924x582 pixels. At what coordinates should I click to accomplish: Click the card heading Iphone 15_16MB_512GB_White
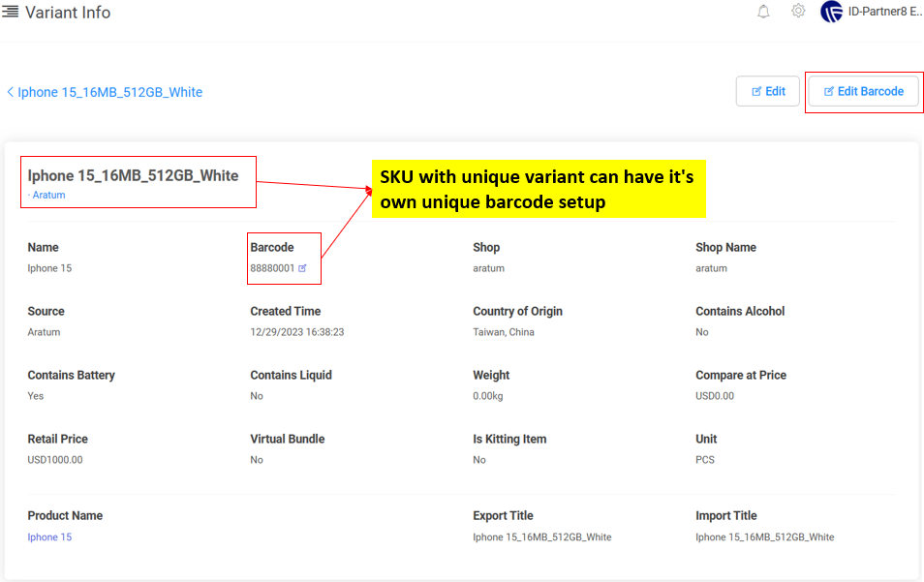tap(134, 175)
